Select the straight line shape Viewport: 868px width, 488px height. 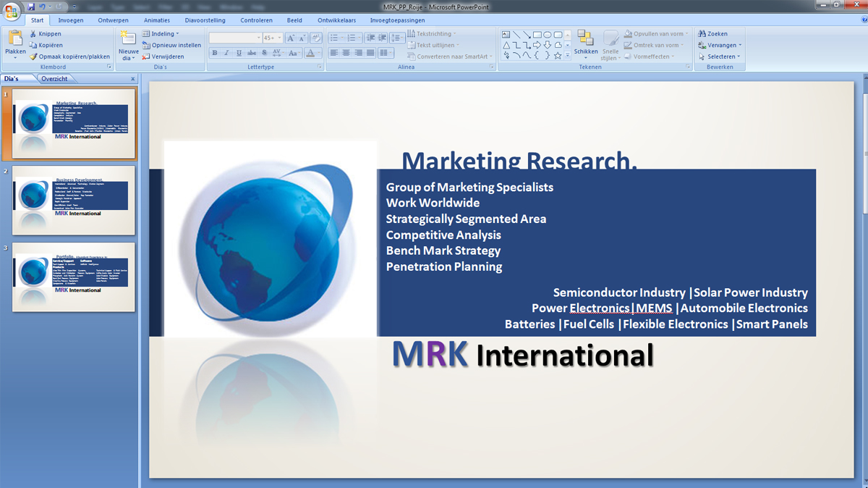click(516, 34)
